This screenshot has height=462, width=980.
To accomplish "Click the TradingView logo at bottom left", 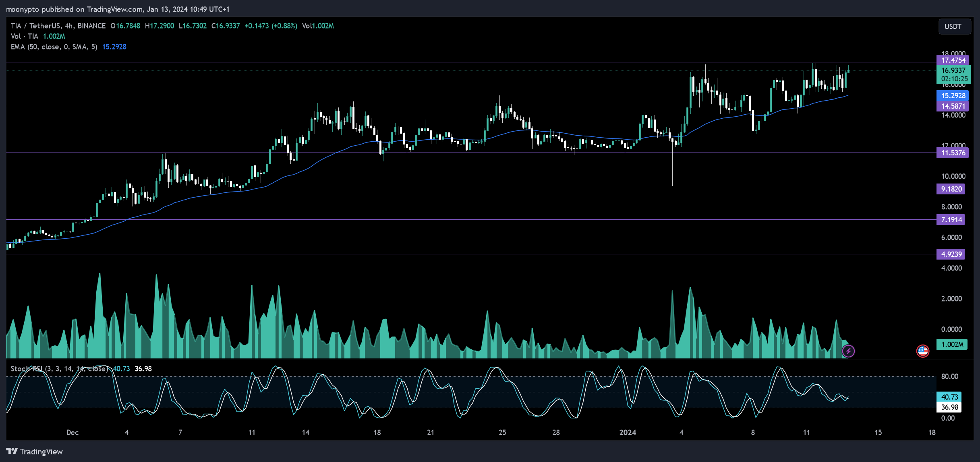I will [x=35, y=452].
